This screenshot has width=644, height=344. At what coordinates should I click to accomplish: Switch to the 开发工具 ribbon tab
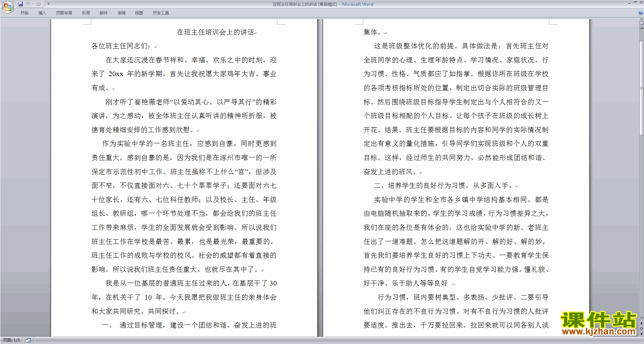161,13
